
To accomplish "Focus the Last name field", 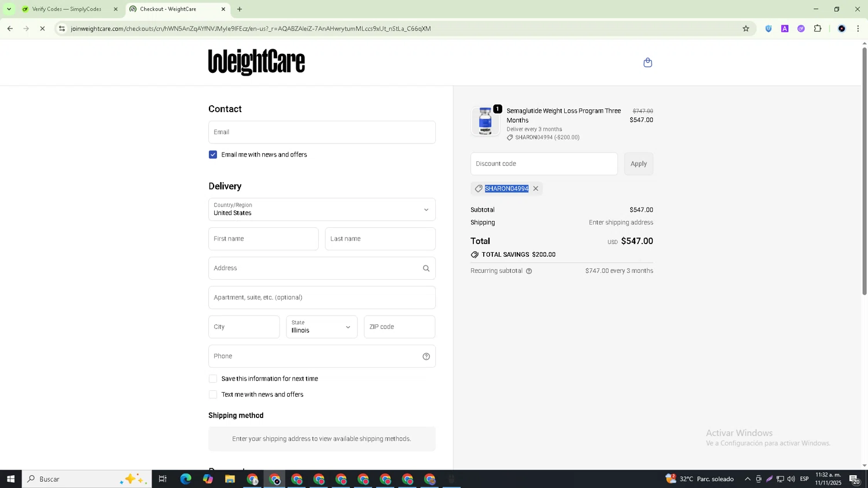I will [380, 239].
